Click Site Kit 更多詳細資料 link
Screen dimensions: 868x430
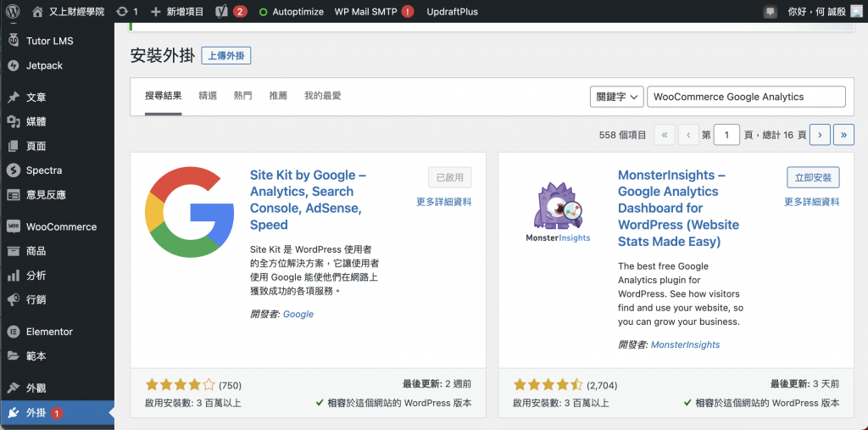pos(444,202)
